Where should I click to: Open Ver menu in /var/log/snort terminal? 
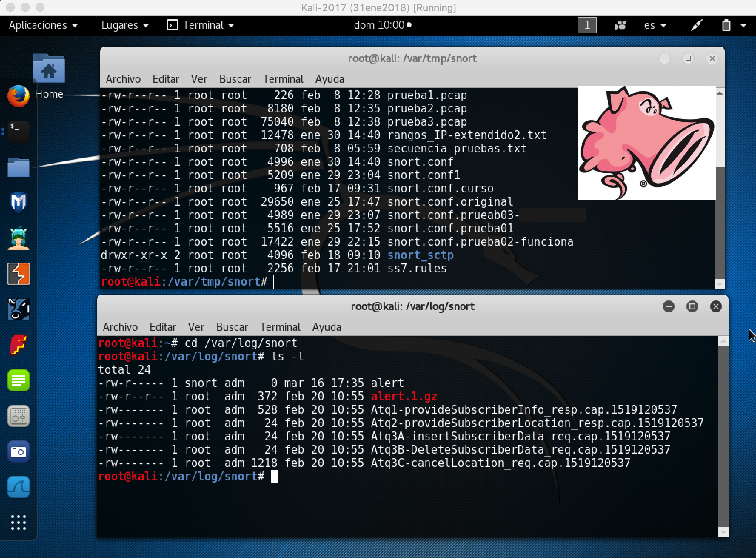click(196, 327)
